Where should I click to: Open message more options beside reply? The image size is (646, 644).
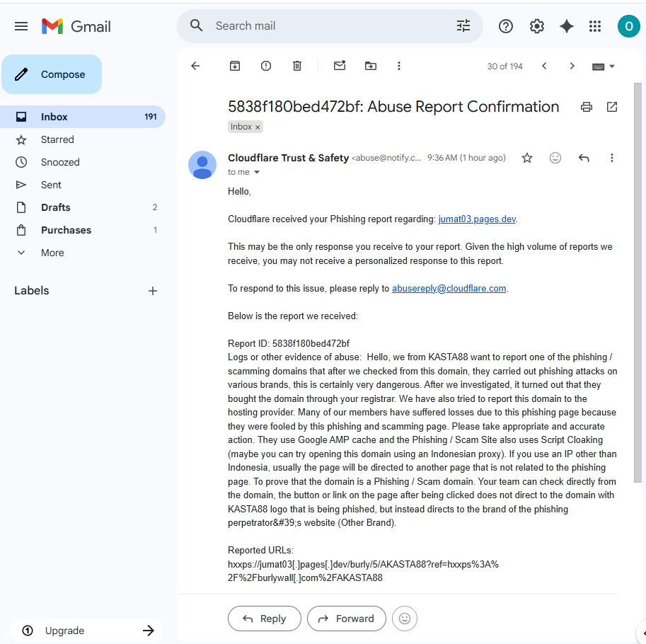[611, 158]
